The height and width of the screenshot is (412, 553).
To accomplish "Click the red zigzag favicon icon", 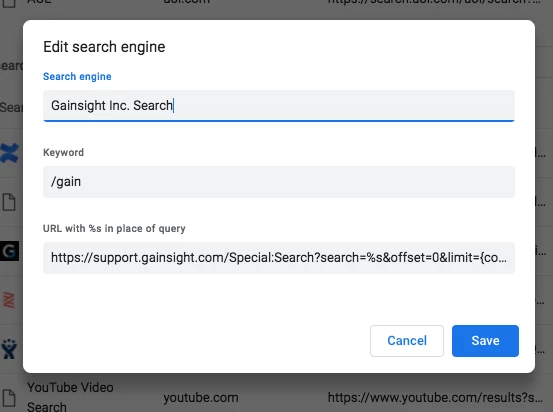I will pyautogui.click(x=9, y=300).
